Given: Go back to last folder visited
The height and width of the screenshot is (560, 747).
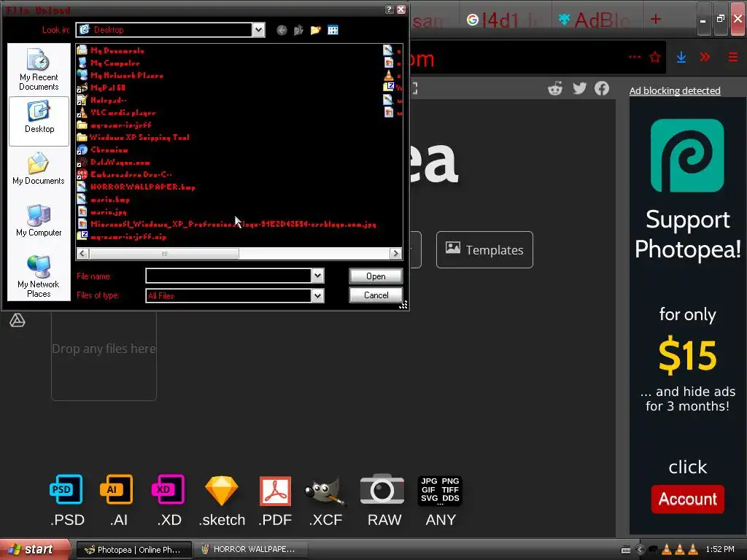Looking at the screenshot, I should point(282,30).
